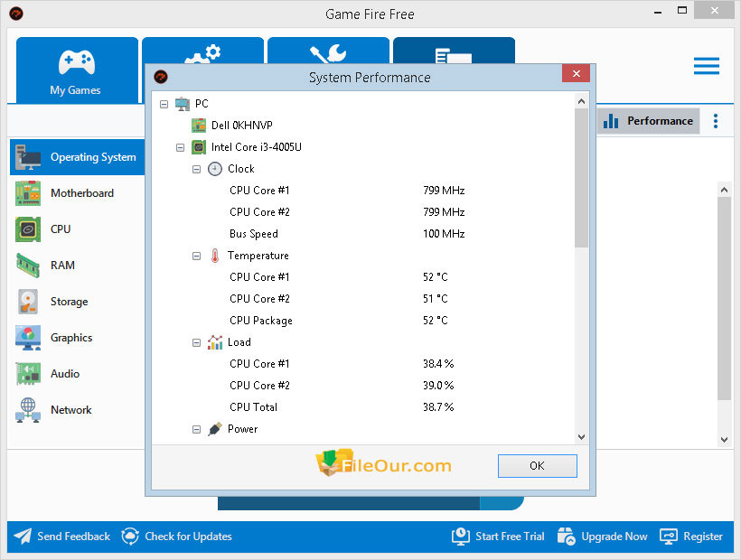This screenshot has height=560, width=741.
Task: Open the My Games tab
Action: click(x=77, y=70)
